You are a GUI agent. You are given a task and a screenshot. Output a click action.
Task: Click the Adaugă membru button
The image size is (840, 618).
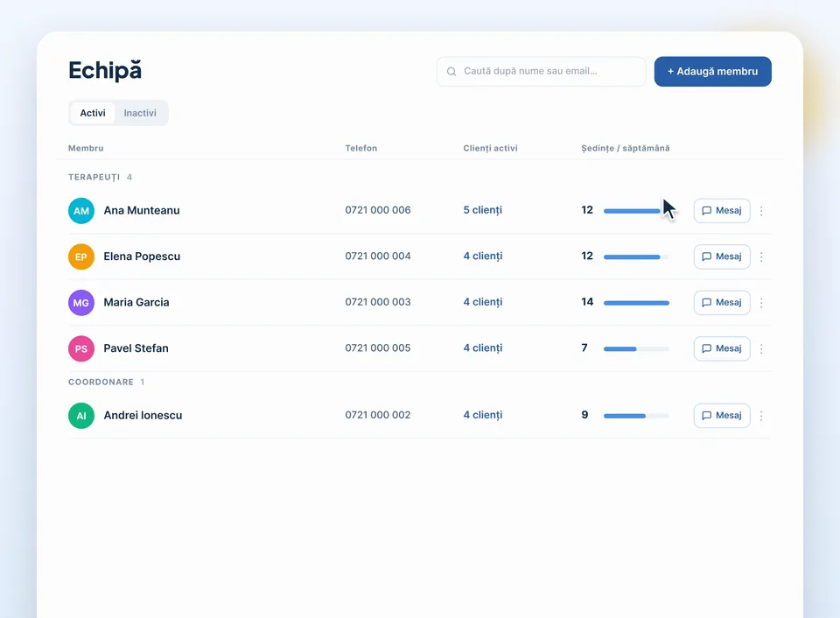[x=712, y=71]
